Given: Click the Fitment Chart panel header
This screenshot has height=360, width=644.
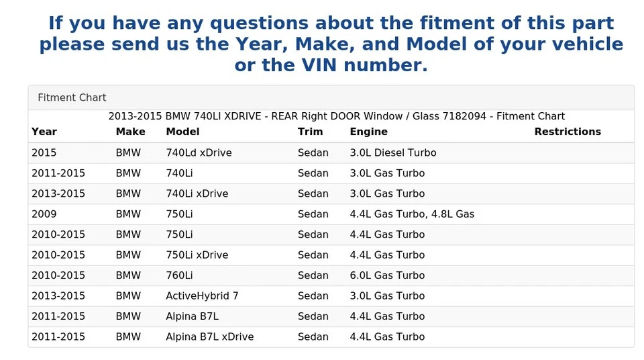Looking at the screenshot, I should pyautogui.click(x=72, y=97).
